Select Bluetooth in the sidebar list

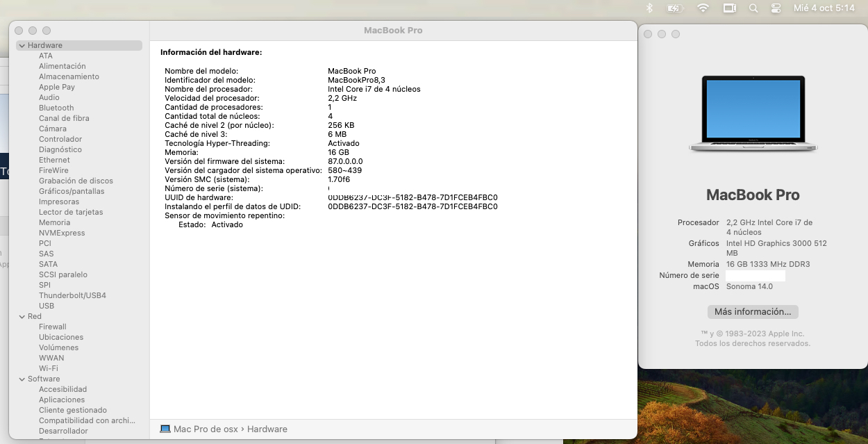coord(56,108)
